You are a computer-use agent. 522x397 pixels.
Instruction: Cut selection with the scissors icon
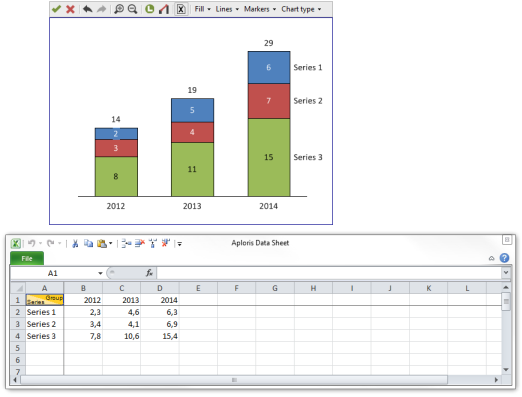[75, 244]
